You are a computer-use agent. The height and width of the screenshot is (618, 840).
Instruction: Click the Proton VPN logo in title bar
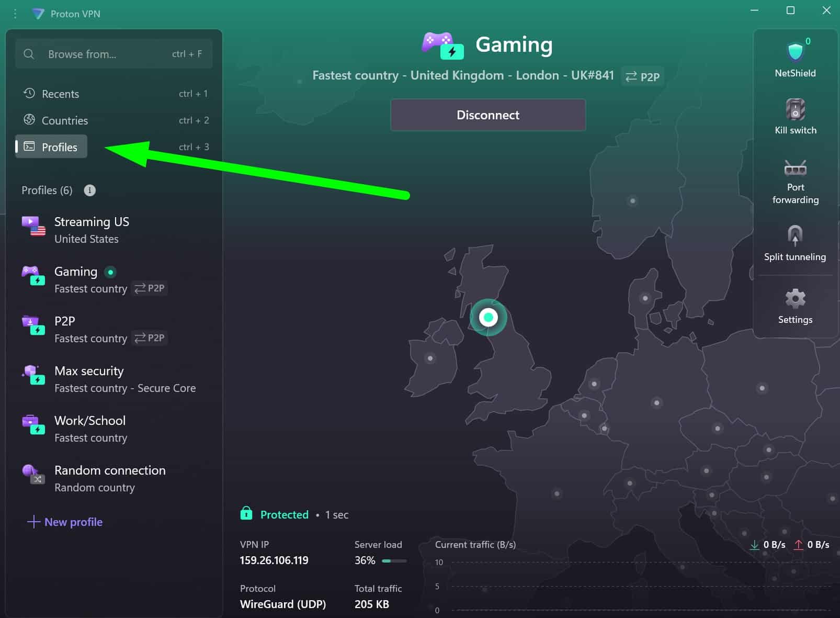click(x=38, y=14)
